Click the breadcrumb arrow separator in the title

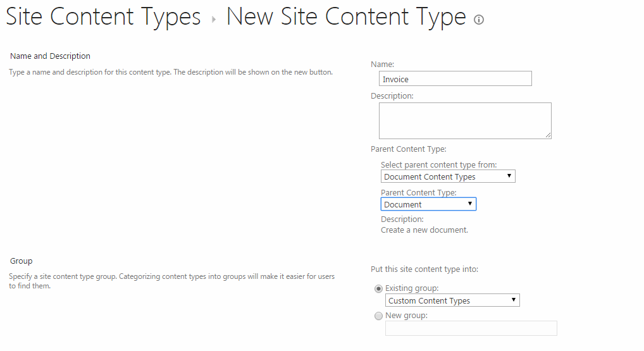213,20
